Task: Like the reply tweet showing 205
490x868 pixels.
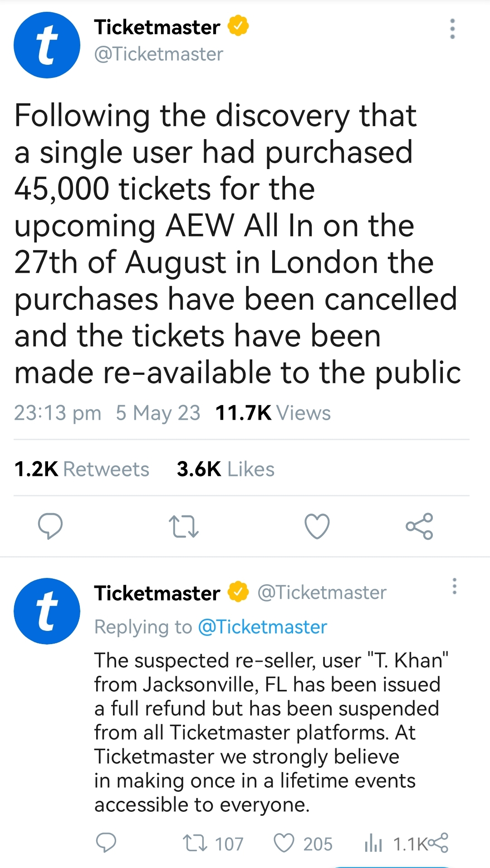Action: click(x=284, y=843)
